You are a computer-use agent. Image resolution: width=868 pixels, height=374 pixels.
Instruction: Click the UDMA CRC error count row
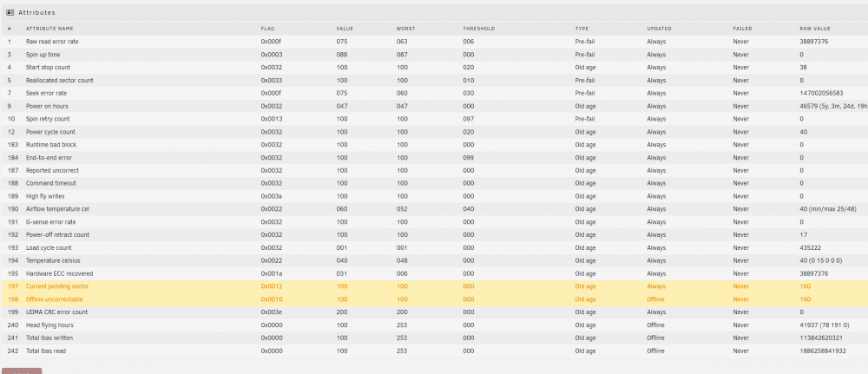pos(434,312)
